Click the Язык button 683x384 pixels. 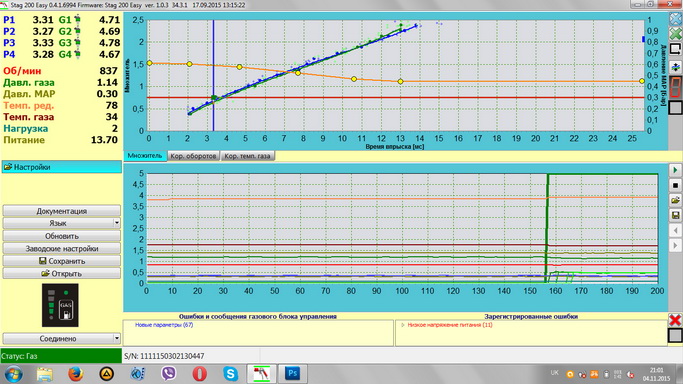tap(58, 223)
